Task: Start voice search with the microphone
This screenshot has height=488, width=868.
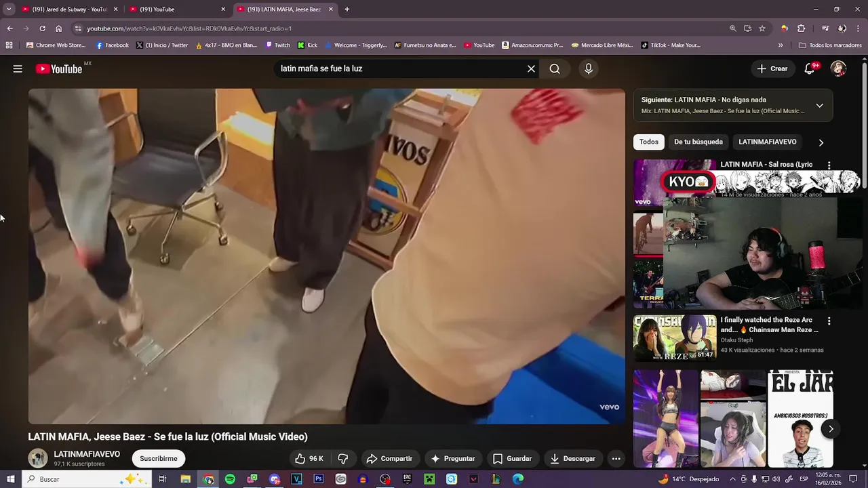Action: pyautogui.click(x=589, y=68)
